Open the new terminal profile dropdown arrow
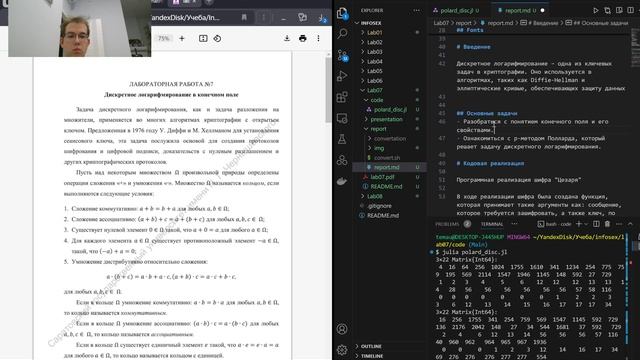The image size is (640, 360). pos(586,224)
